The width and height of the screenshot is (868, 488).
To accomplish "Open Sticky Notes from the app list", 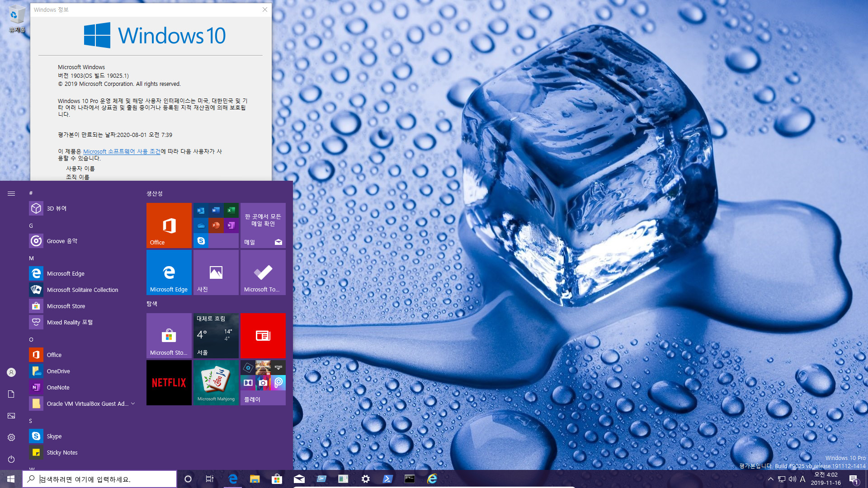I will pyautogui.click(x=82, y=452).
